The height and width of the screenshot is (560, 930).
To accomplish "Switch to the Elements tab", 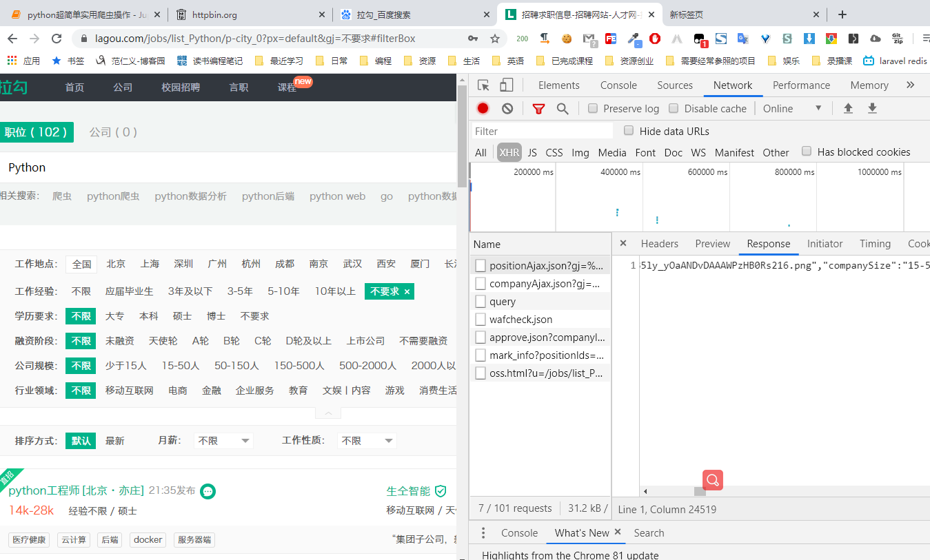I will point(558,85).
